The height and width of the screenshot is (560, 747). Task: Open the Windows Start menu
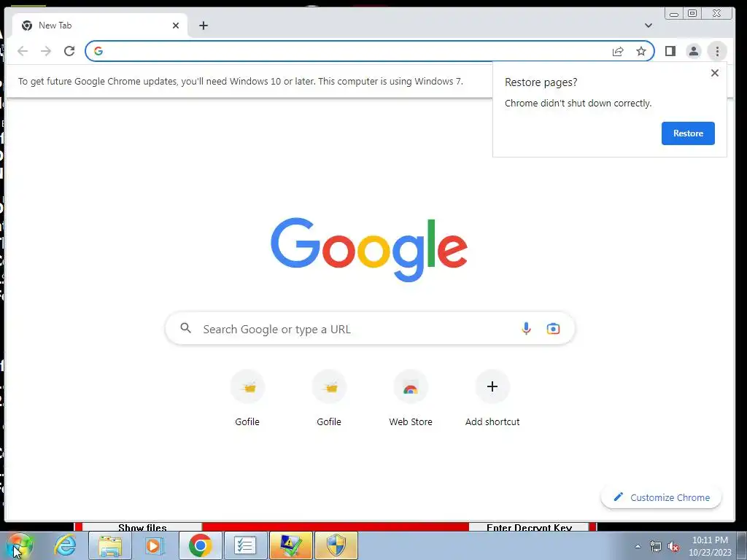coord(19,545)
